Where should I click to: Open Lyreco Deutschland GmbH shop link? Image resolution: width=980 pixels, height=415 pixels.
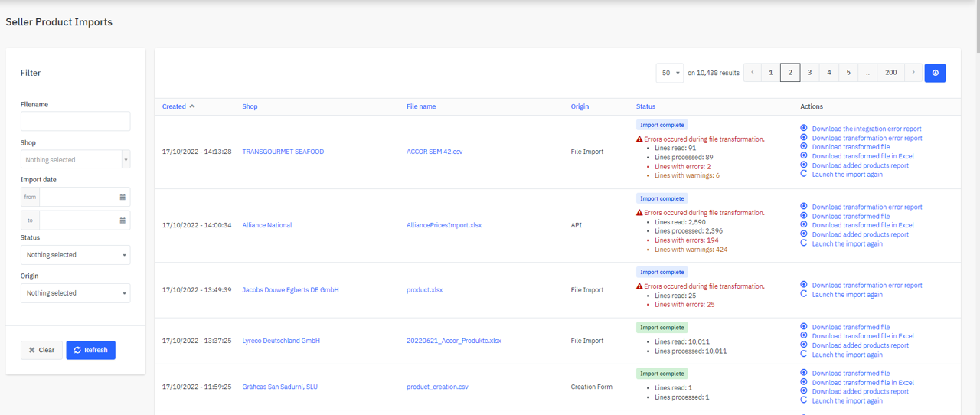(281, 341)
